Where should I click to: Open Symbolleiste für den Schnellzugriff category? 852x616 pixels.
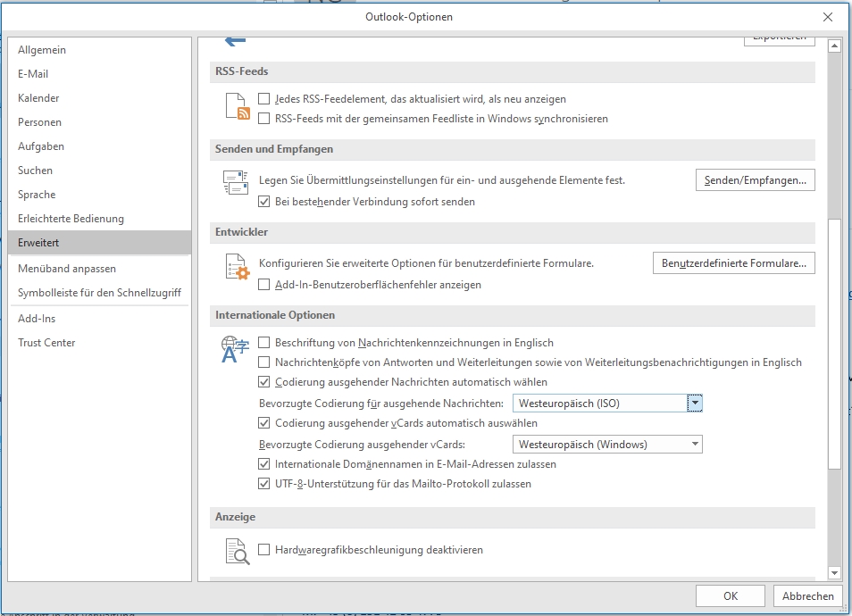pos(99,293)
